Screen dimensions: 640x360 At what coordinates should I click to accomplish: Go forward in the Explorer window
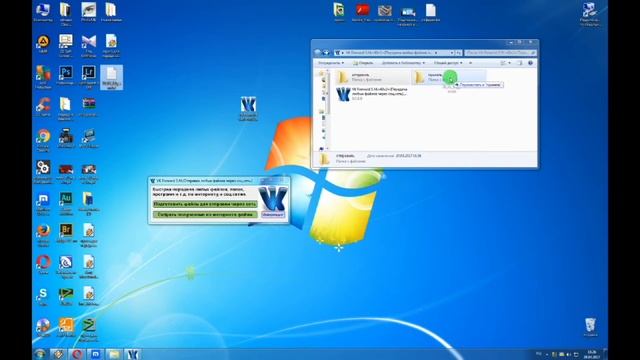pyautogui.click(x=326, y=53)
